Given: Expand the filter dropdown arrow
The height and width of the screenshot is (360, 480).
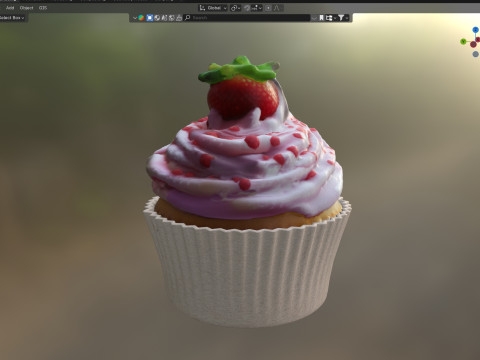Looking at the screenshot, I should 347,18.
